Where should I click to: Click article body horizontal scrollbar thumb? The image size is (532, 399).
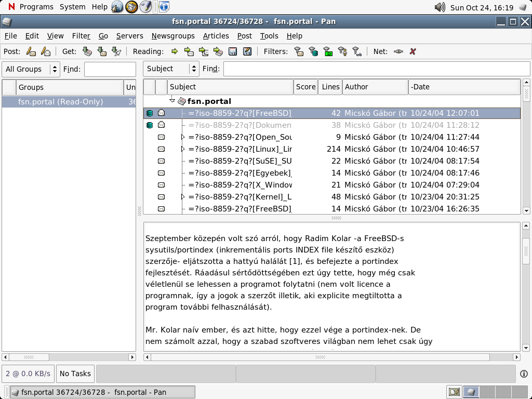coord(320,357)
